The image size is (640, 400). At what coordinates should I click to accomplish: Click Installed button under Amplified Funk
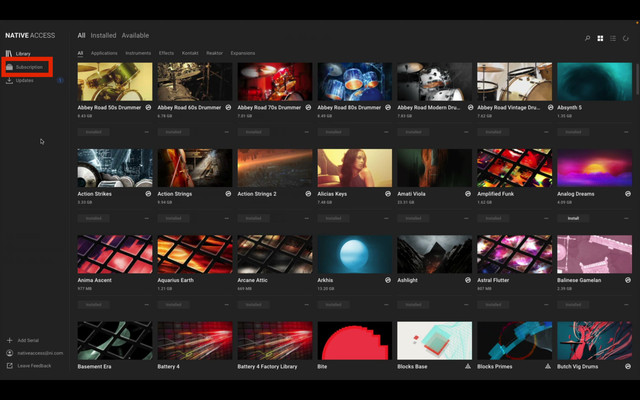493,218
